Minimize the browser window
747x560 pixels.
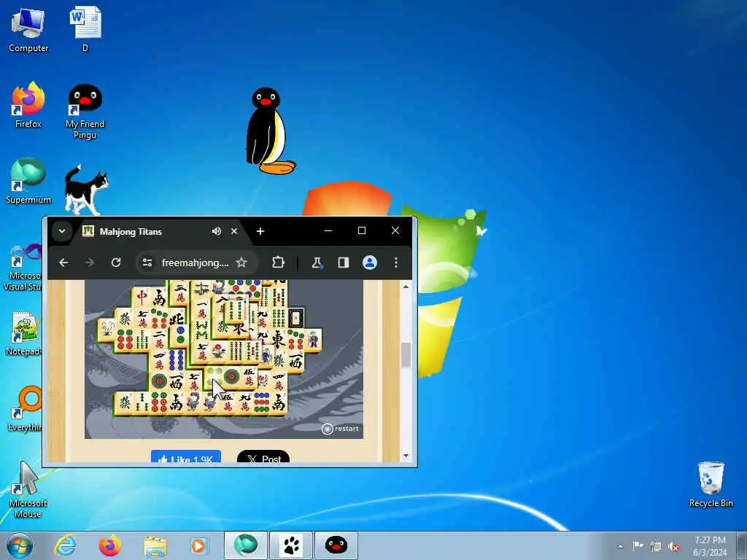click(328, 230)
